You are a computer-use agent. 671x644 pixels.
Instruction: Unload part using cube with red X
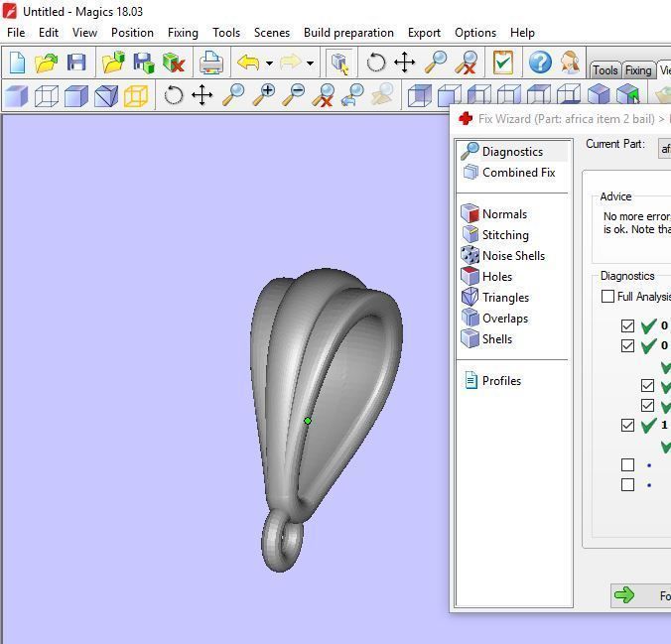[174, 63]
